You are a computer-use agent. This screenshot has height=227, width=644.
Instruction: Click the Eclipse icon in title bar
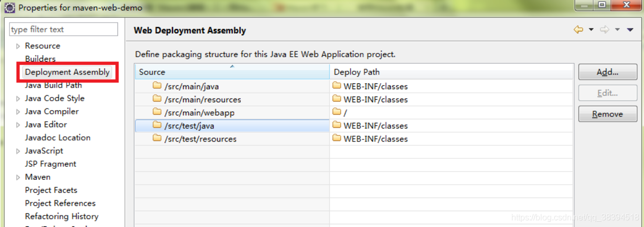[9, 8]
